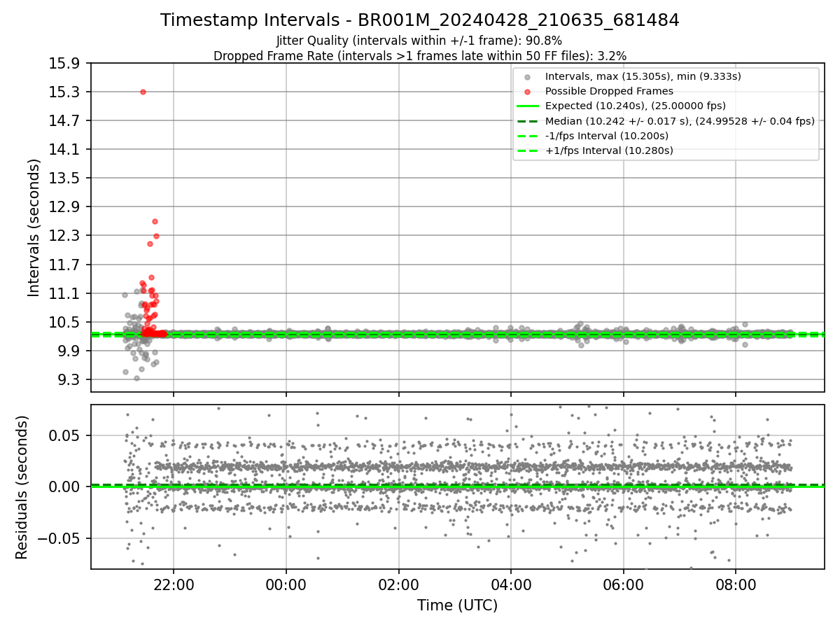Select legend entry 'Intervals, max (15.305s), min (9.333s)'
The width and height of the screenshot is (840, 630).
tap(643, 76)
